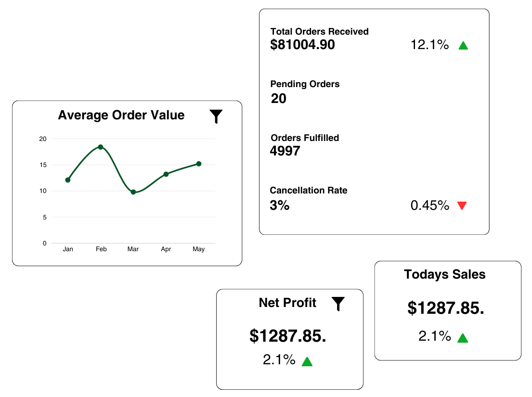This screenshot has width=532, height=397.
Task: Click green arrow in Net Profit card
Action: pos(307,362)
